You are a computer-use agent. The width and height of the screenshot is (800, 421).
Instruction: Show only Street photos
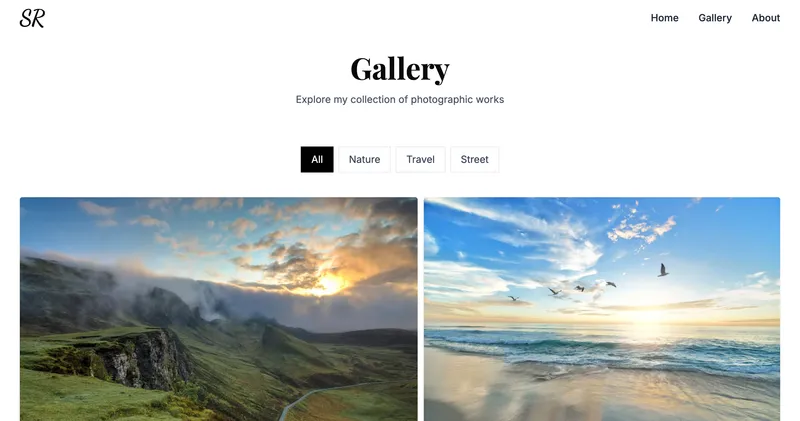[x=474, y=159]
